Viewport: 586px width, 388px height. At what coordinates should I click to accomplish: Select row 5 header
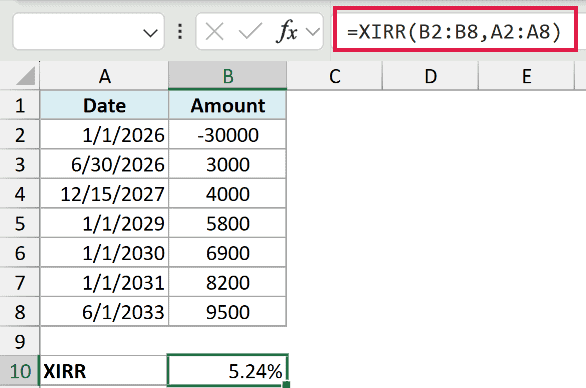tap(19, 224)
